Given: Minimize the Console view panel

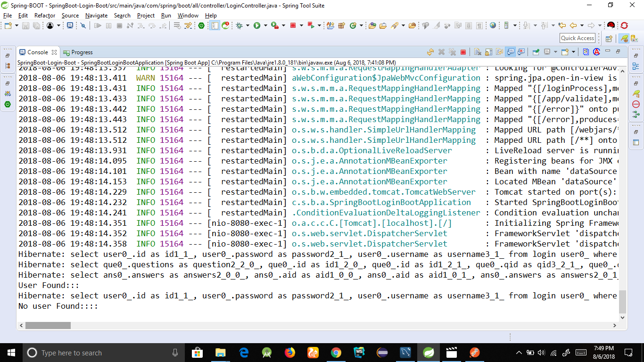Looking at the screenshot, I should coord(608,51).
